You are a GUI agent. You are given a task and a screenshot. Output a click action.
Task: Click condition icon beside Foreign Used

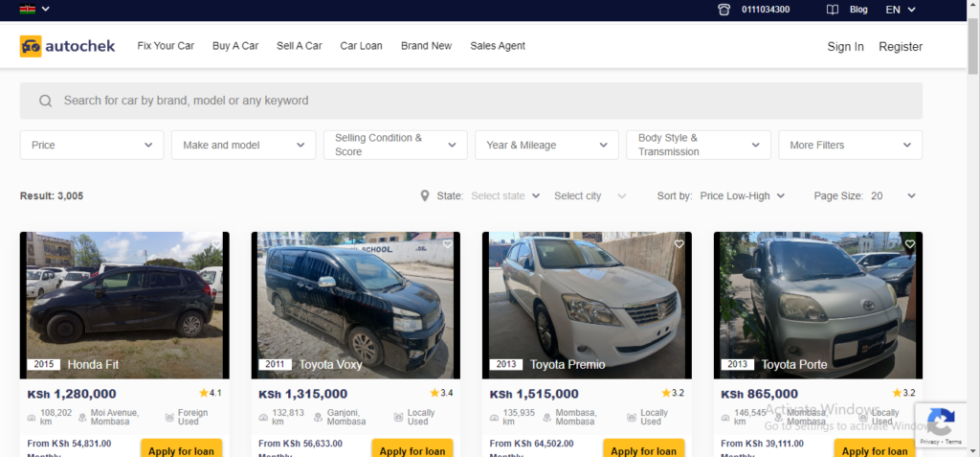click(169, 418)
